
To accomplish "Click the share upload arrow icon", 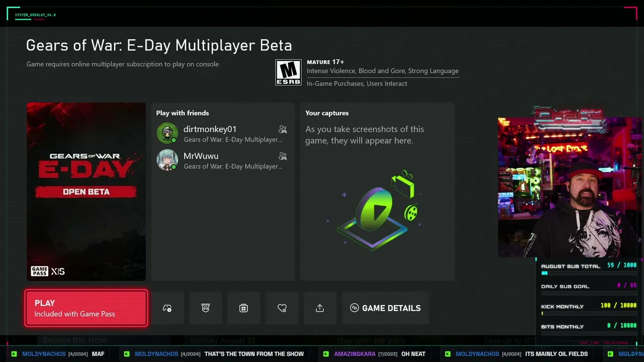I will pos(320,308).
